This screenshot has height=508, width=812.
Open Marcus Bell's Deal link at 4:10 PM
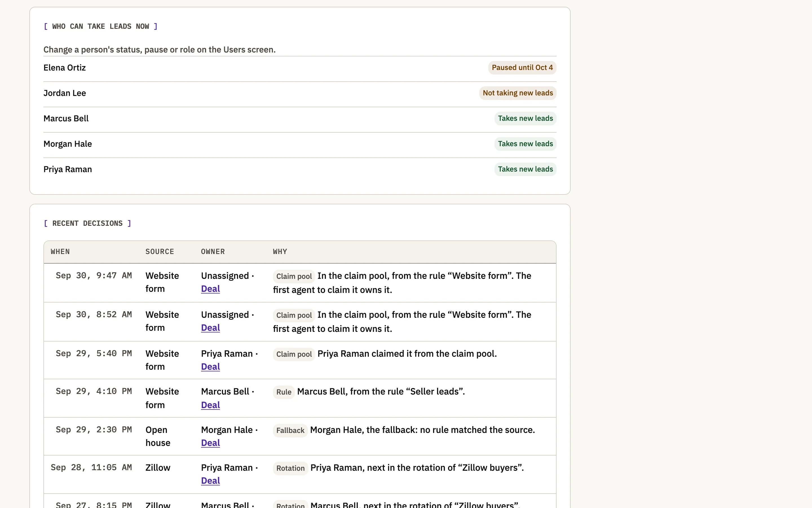[210, 405]
